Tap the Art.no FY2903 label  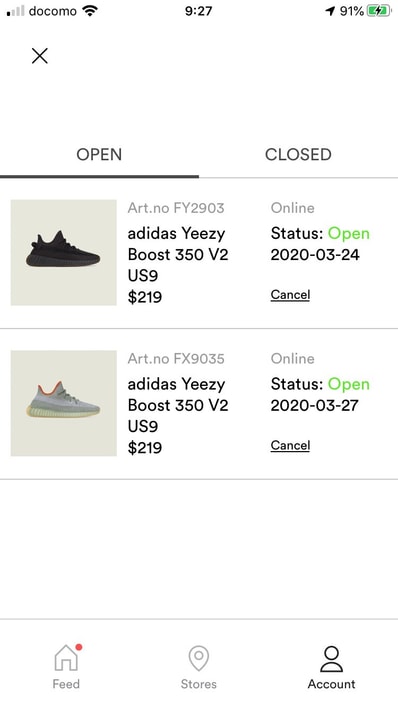point(176,208)
